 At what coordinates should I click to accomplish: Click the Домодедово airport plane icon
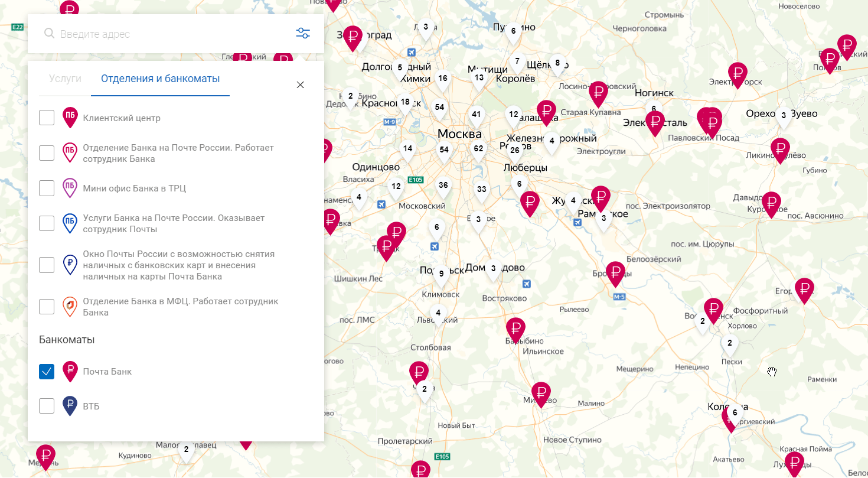tap(527, 284)
